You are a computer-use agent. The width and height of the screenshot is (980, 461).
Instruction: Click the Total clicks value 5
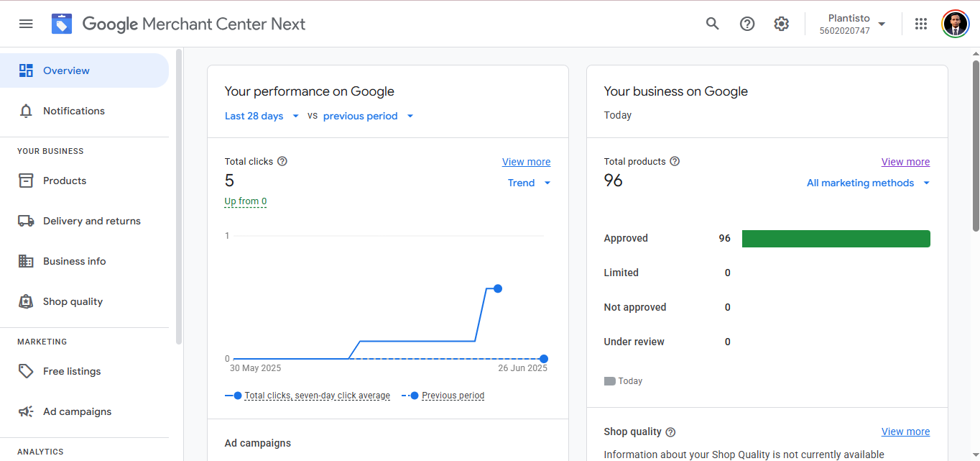[x=229, y=181]
